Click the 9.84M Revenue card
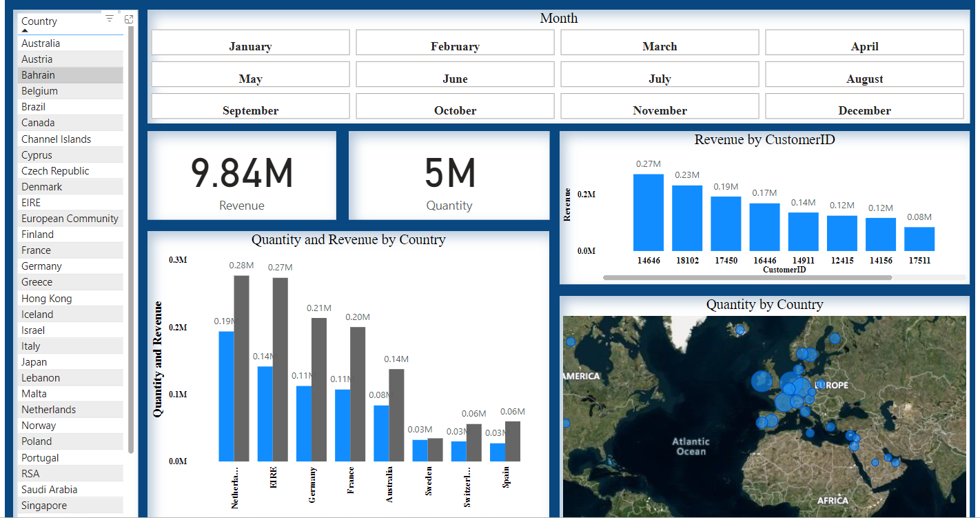The image size is (980, 518). tap(242, 176)
